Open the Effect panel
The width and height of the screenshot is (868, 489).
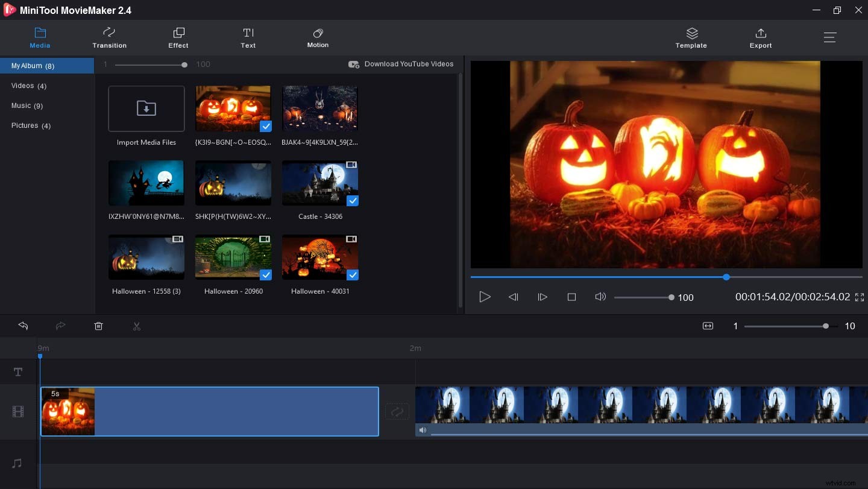pyautogui.click(x=178, y=37)
